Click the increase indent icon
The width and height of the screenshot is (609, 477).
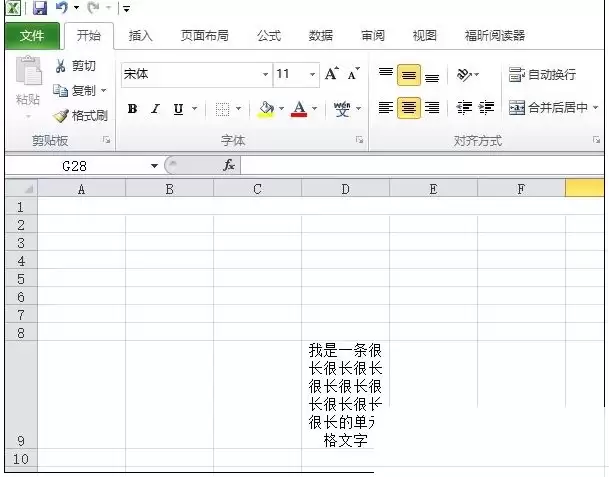[486, 107]
